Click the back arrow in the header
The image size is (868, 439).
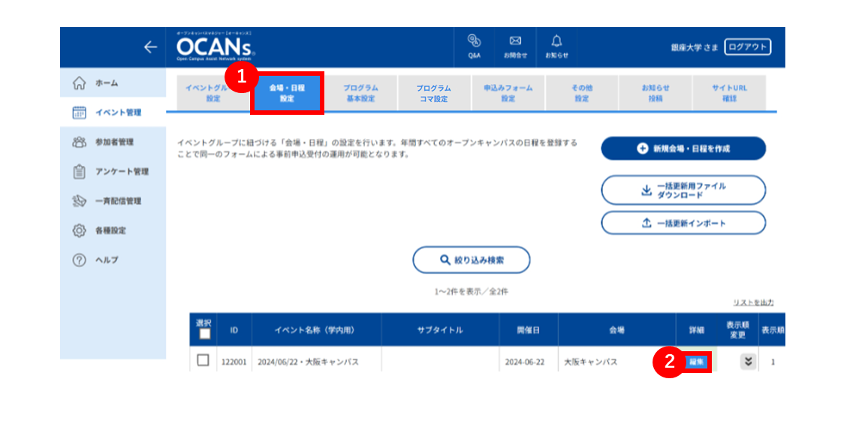coord(151,47)
